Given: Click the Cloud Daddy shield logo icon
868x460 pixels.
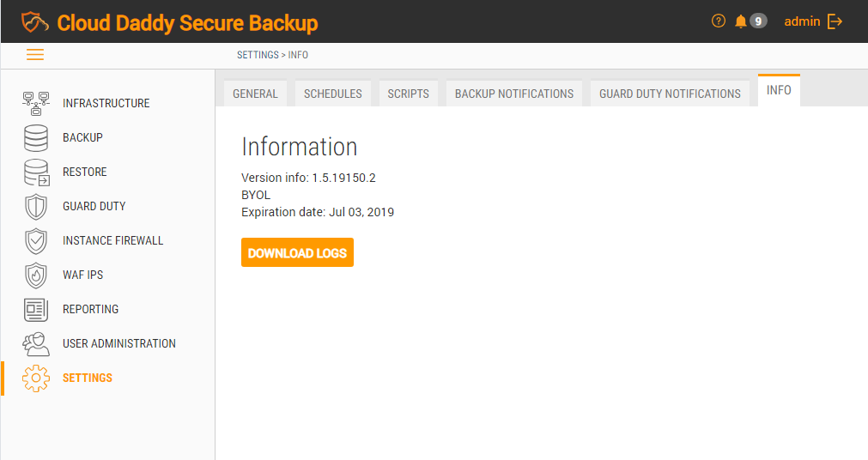Looking at the screenshot, I should [35, 22].
